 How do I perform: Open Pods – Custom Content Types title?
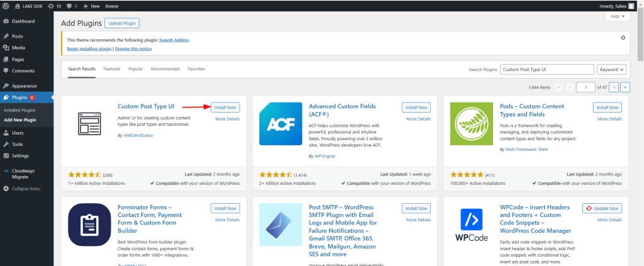pyautogui.click(x=532, y=111)
